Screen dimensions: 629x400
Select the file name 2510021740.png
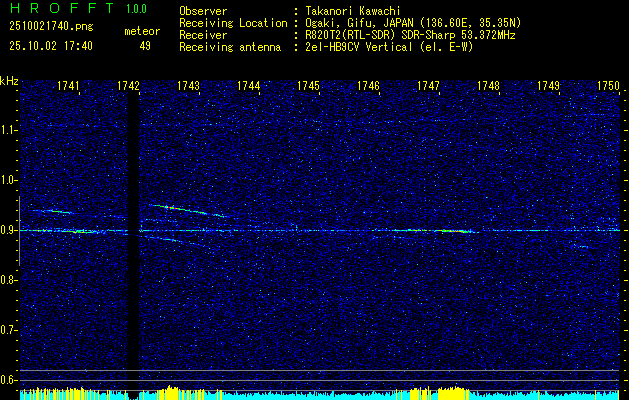coord(51,27)
